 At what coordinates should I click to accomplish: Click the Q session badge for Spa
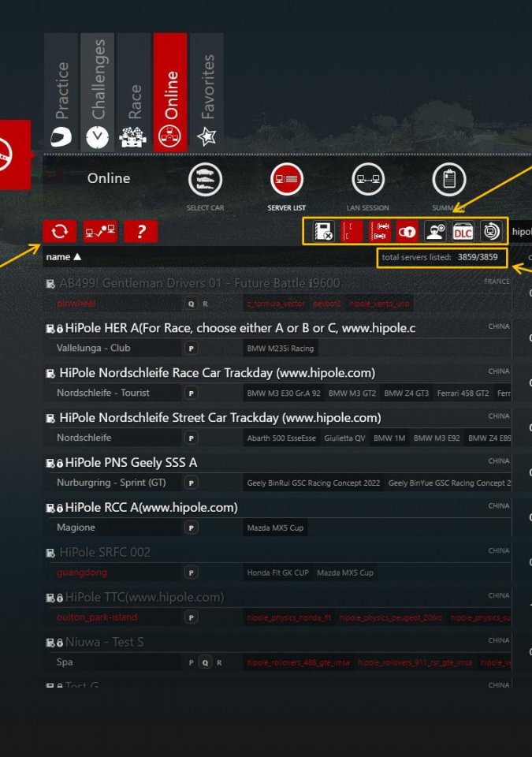click(205, 663)
